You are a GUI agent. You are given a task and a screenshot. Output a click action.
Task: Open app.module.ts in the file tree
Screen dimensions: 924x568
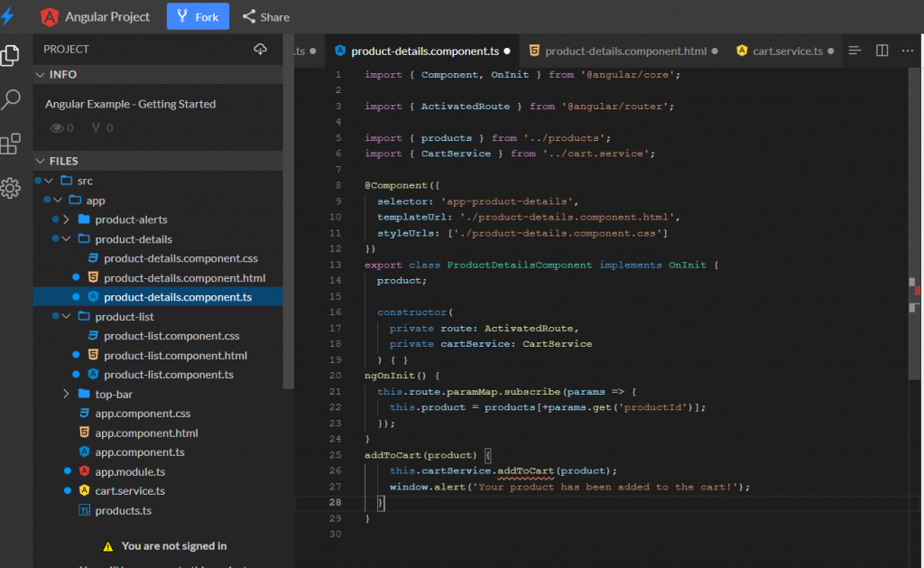(130, 471)
